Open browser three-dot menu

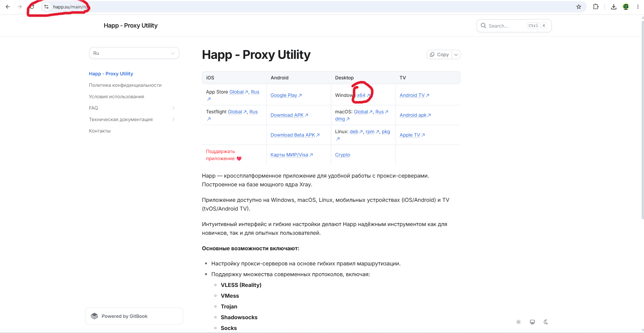(638, 7)
